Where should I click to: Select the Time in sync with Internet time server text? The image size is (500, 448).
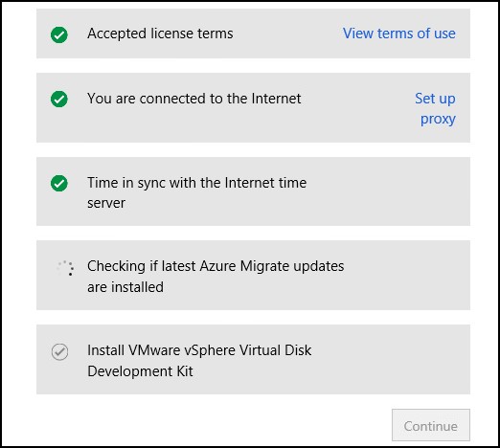point(196,192)
